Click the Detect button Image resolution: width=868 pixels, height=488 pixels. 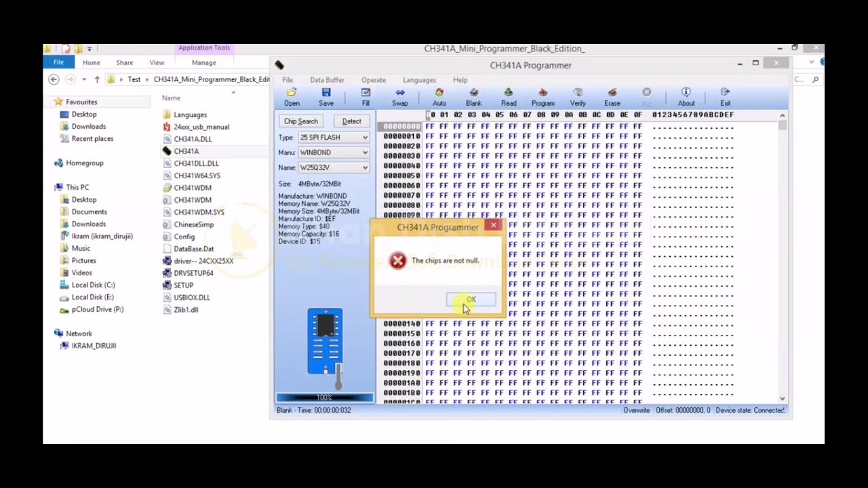(352, 121)
